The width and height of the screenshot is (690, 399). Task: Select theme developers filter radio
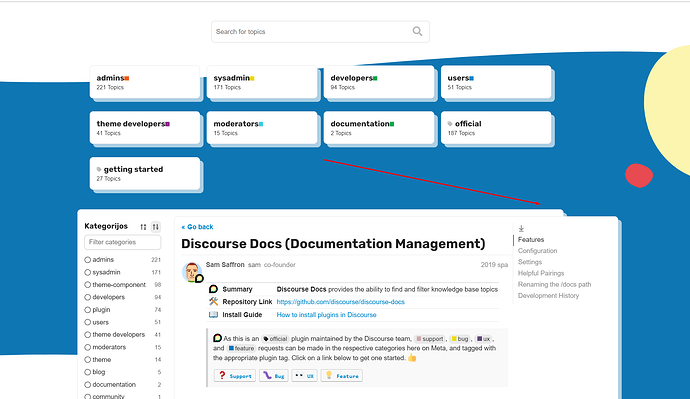click(x=88, y=334)
